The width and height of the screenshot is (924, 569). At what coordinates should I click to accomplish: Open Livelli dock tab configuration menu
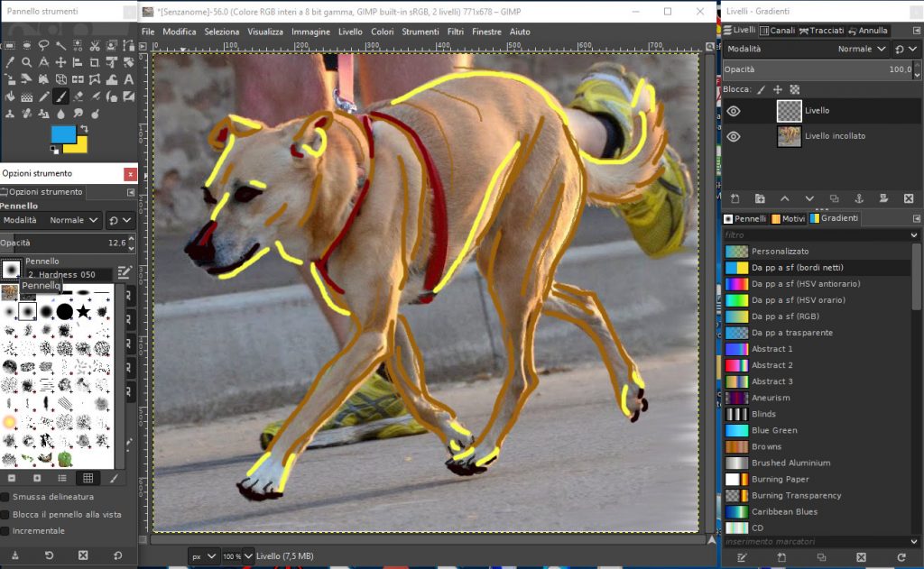(917, 31)
